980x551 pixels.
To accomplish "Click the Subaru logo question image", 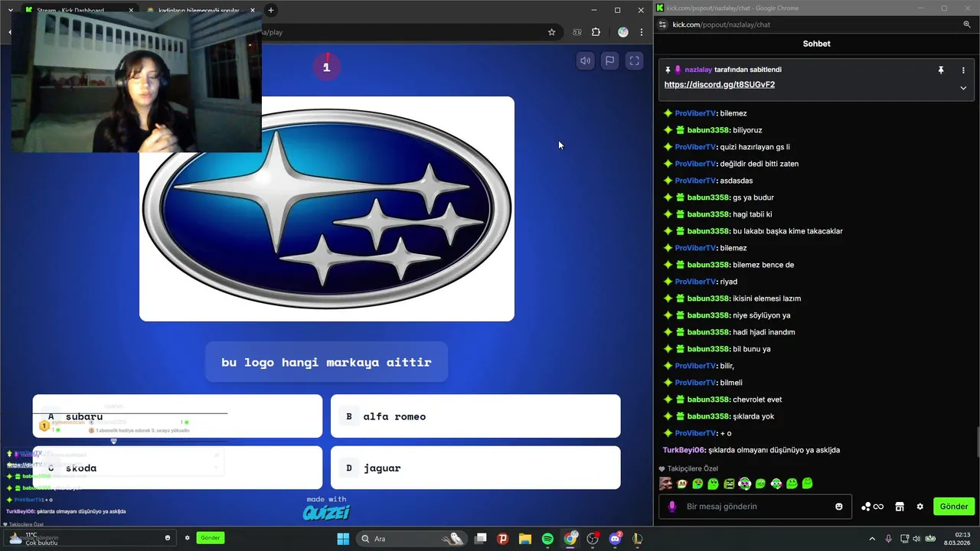I will pos(327,209).
